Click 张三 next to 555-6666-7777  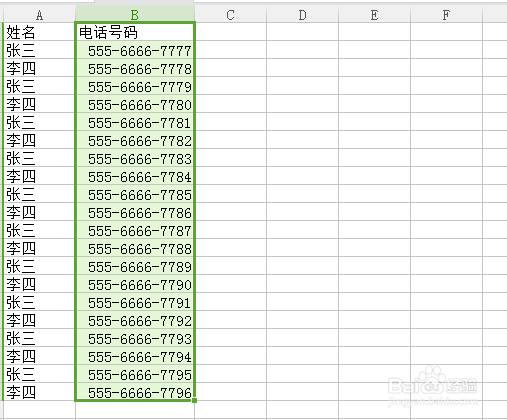[x=39, y=50]
